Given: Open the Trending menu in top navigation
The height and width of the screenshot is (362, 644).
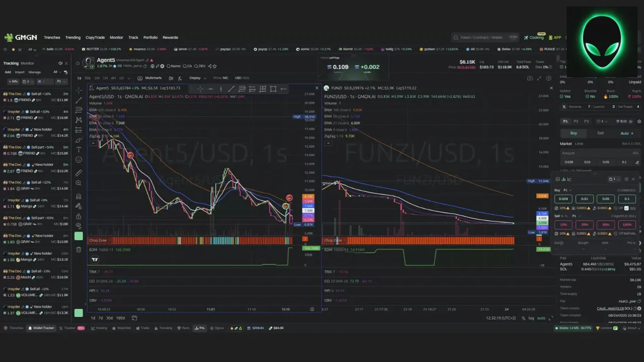Looking at the screenshot, I should tap(73, 37).
